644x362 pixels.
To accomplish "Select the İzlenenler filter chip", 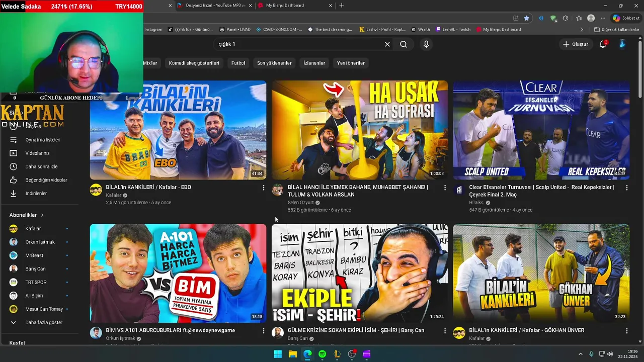I will click(314, 63).
